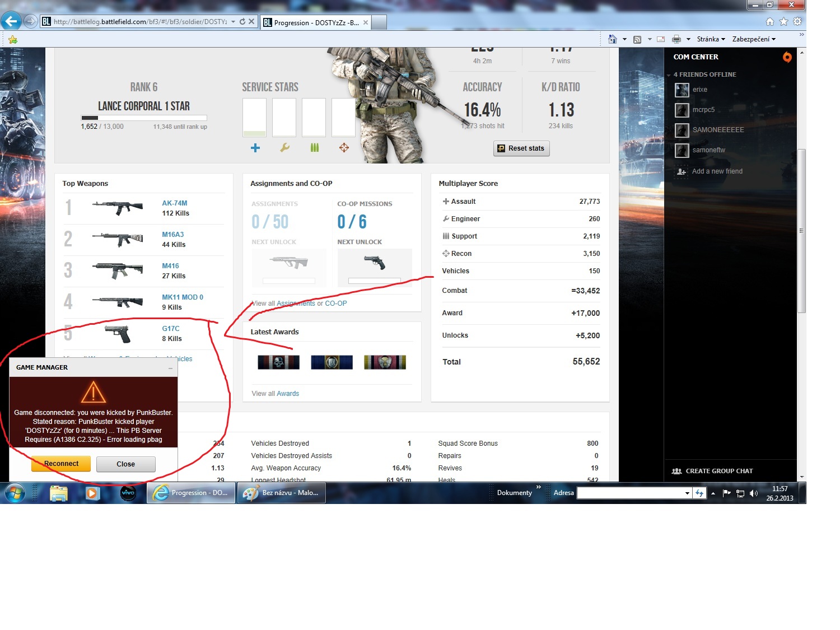Image resolution: width=840 pixels, height=630 pixels.
Task: Follow the CO-OP link under Assignments
Action: [336, 304]
